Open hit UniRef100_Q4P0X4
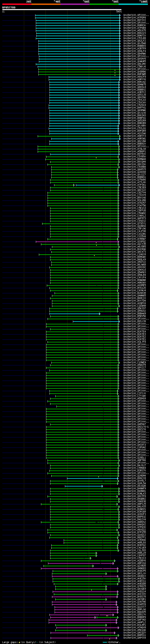Screen dimensions: 150x644 pyautogui.click(x=135, y=638)
